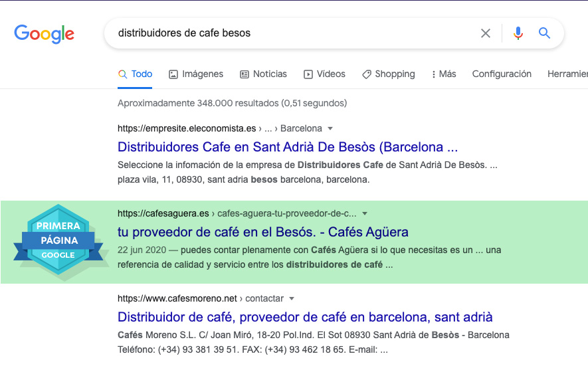
Task: Clear the search box with the X icon
Action: coord(486,33)
